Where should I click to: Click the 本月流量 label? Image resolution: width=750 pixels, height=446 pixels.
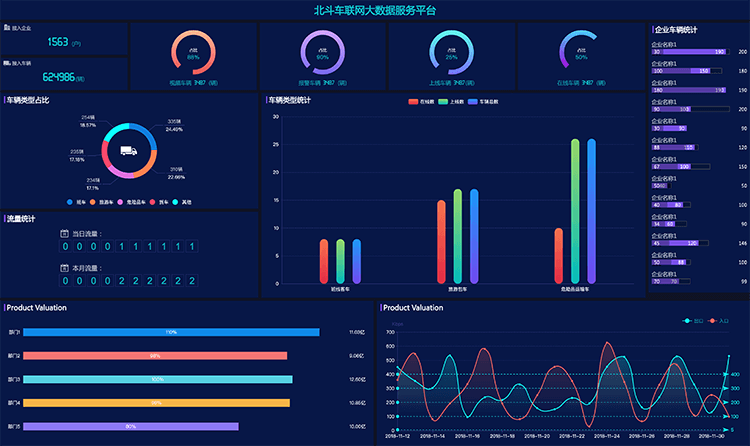pos(85,268)
